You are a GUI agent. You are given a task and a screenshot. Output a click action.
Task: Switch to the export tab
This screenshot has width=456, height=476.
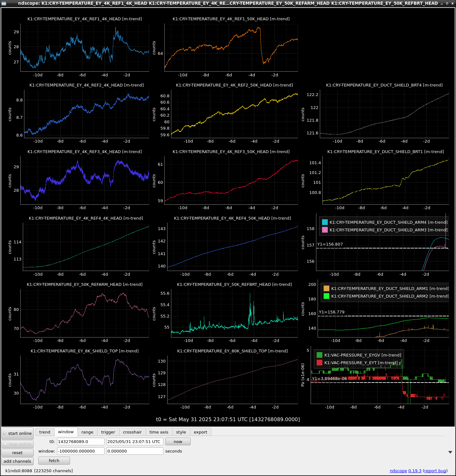200,432
